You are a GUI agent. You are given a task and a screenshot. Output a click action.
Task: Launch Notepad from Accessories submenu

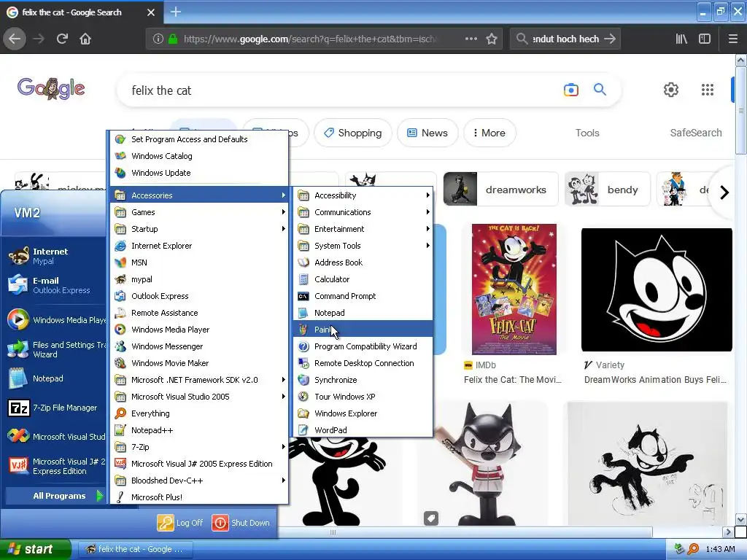coord(363,313)
